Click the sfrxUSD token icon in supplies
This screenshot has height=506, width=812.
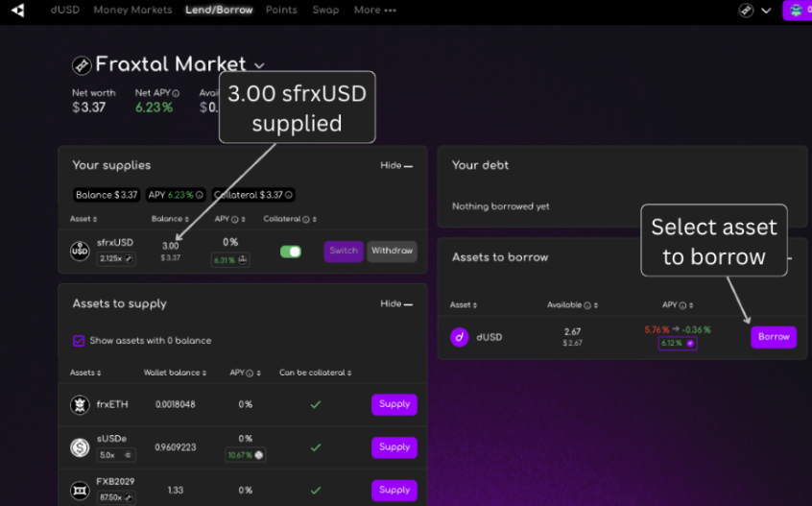[x=80, y=252]
